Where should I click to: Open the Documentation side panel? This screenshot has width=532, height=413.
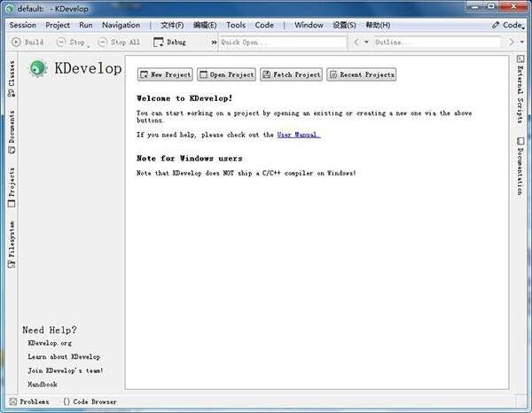tap(520, 167)
